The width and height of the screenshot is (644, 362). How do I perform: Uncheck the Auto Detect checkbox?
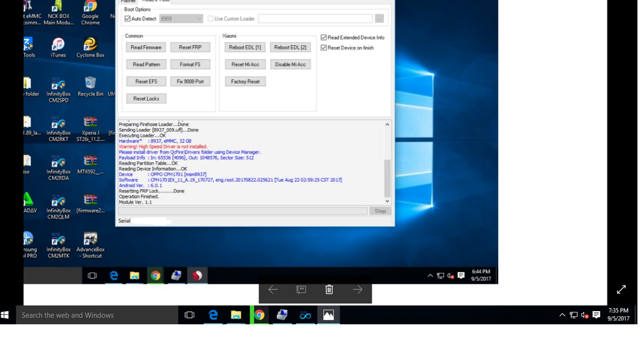tap(128, 19)
